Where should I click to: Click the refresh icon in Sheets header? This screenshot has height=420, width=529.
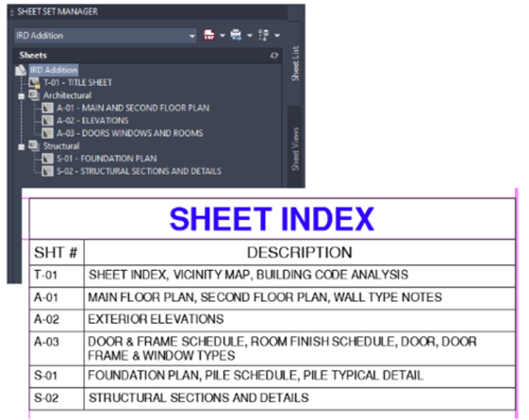[274, 55]
